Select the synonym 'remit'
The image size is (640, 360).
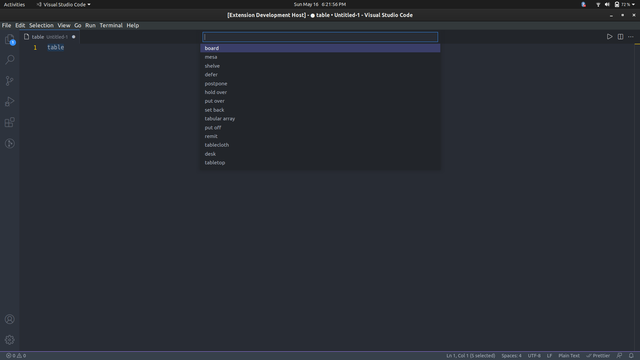click(x=320, y=136)
